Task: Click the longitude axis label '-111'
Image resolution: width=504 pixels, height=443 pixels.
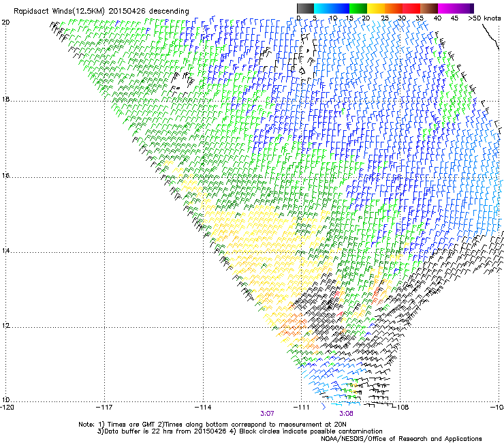Action: pos(302,408)
